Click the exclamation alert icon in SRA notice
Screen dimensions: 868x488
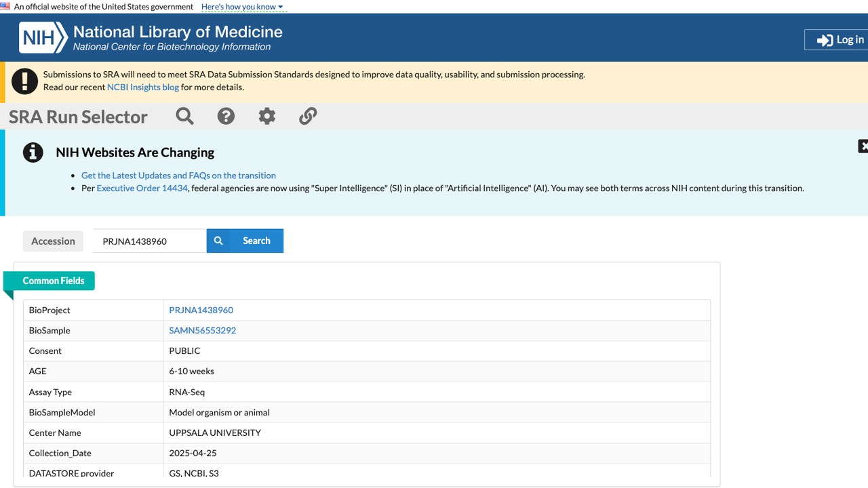pos(25,81)
